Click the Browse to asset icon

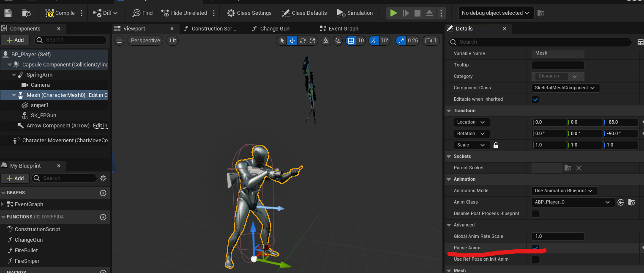(26, 13)
